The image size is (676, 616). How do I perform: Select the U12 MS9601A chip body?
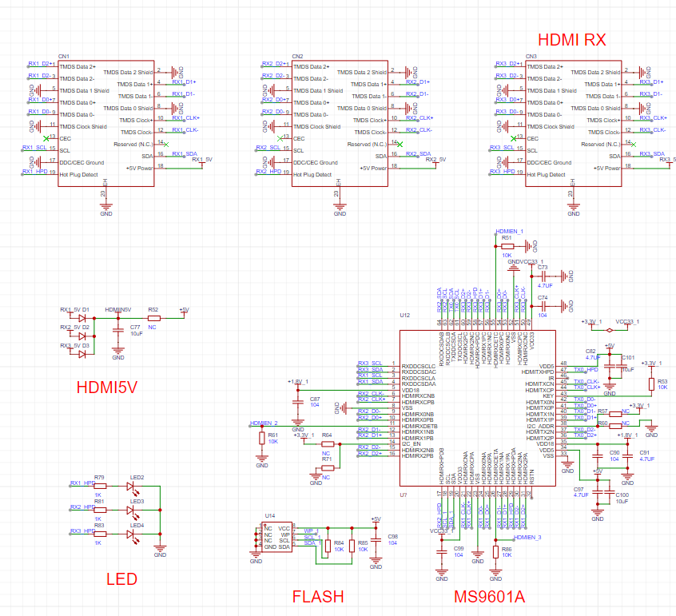478,408
